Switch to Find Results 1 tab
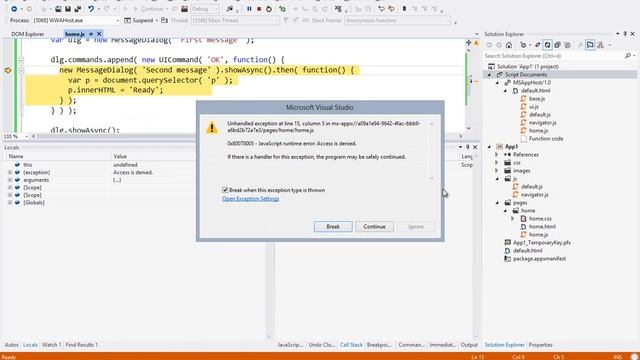Viewport: 640px width, 360px height. 82,345
